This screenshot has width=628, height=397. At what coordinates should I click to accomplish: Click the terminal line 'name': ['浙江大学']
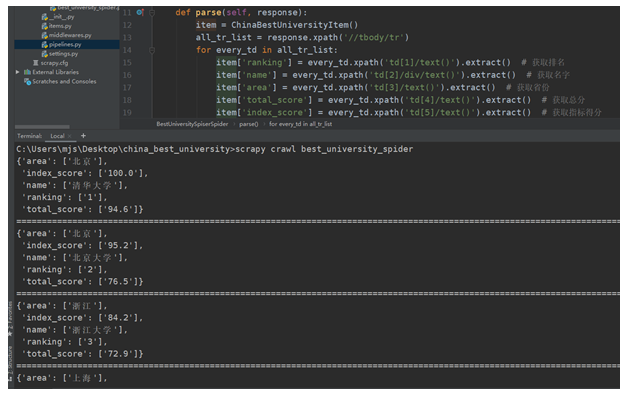click(75, 330)
